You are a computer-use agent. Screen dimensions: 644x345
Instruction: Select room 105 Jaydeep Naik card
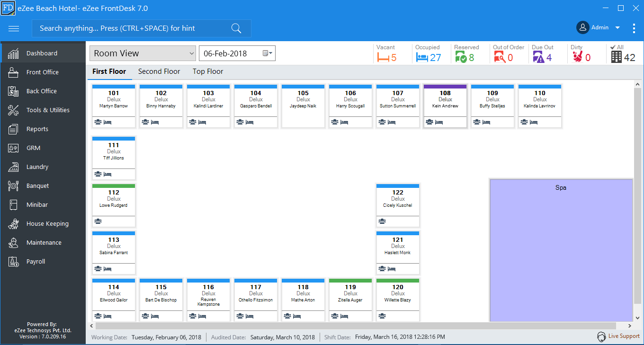[x=303, y=106]
